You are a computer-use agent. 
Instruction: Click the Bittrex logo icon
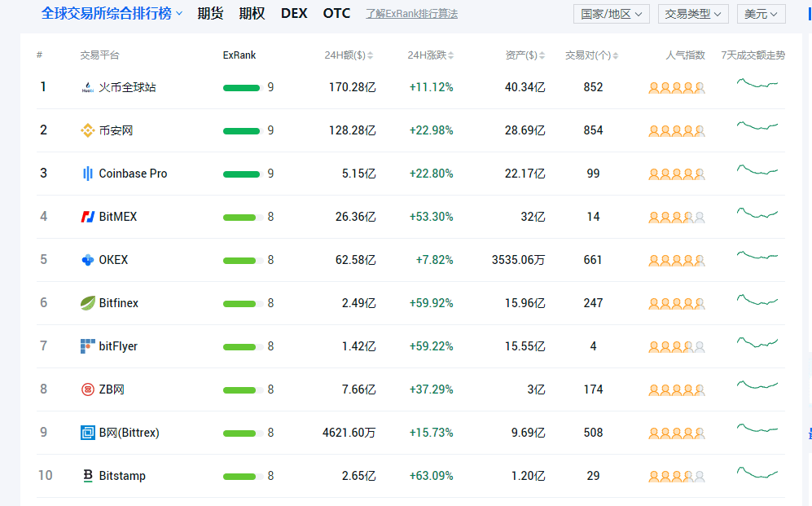[x=88, y=433]
